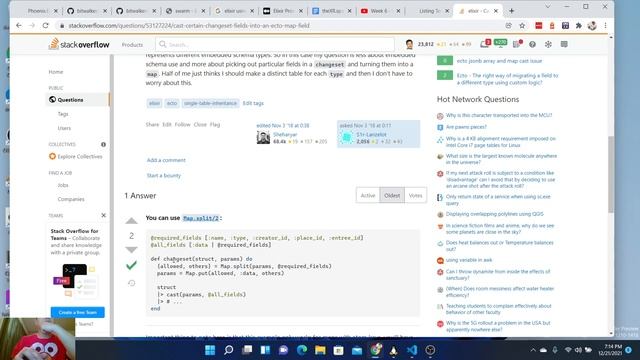640x360 pixels.
Task: Go back with the browser back arrow
Action: tap(19, 25)
